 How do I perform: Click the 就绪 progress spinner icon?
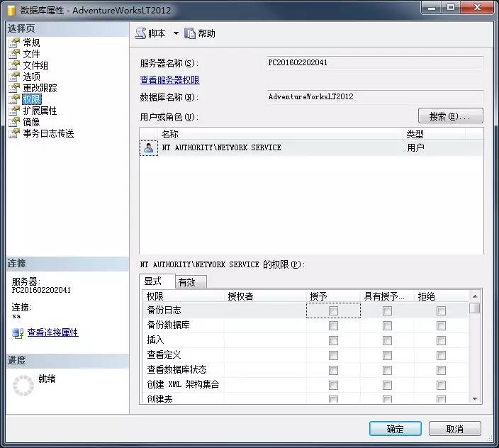(23, 386)
